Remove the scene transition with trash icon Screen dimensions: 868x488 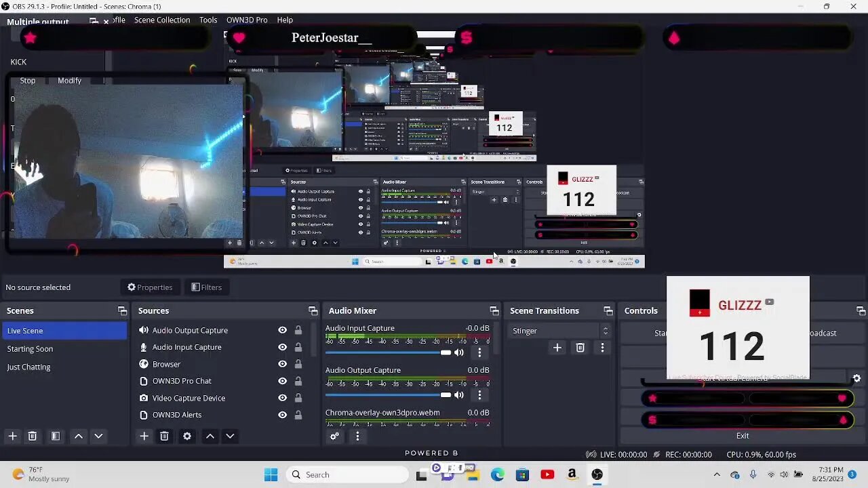(x=580, y=348)
